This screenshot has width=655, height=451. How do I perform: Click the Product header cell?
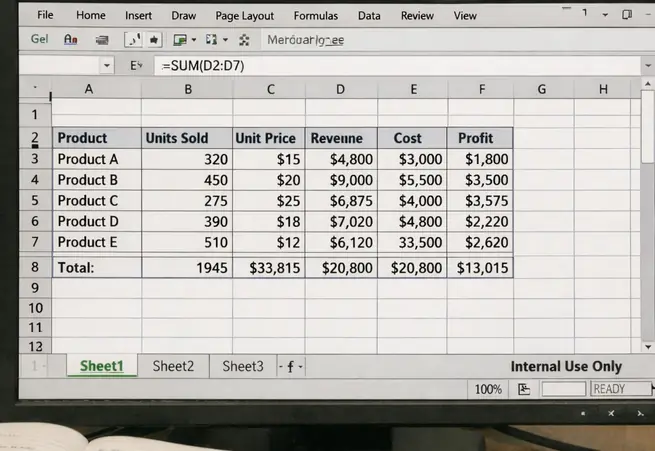point(96,138)
